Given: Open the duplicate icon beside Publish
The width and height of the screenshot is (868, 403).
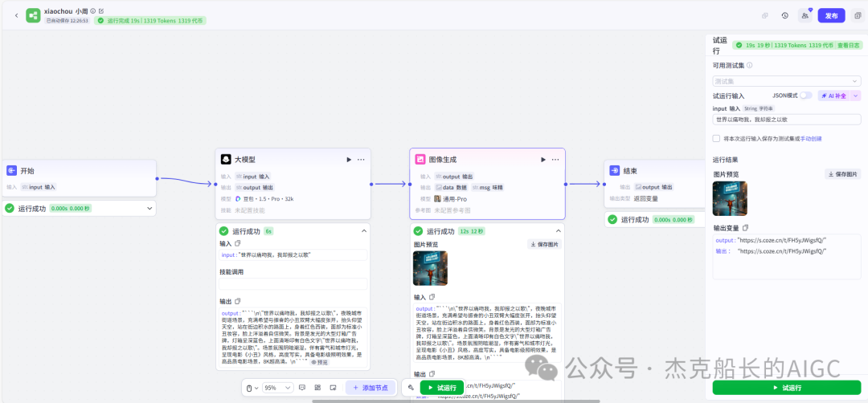Looking at the screenshot, I should pyautogui.click(x=858, y=15).
